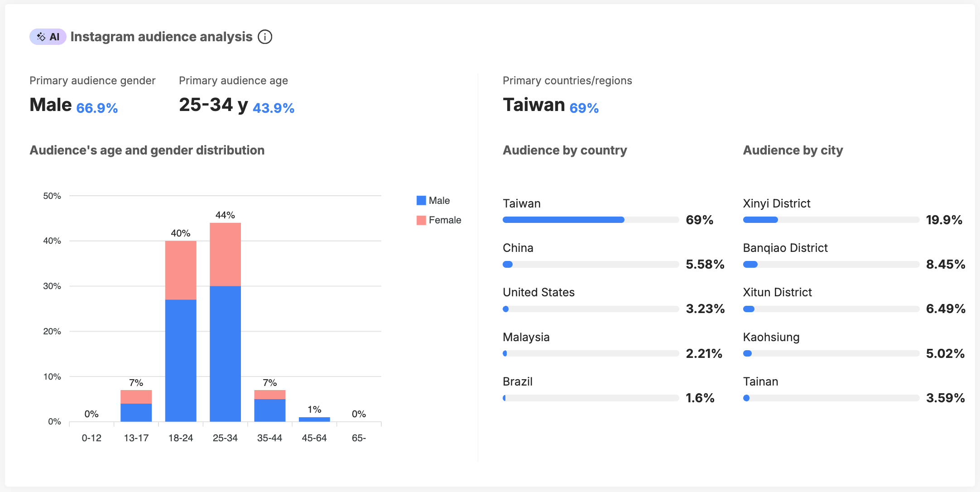Click the United States progress bar
Screen dimensions: 980x492
(591, 309)
